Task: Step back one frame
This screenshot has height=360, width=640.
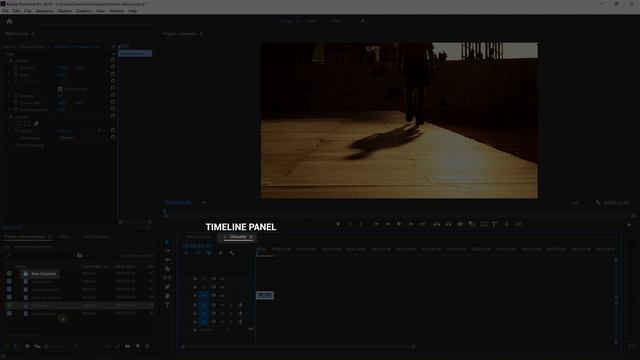Action: pyautogui.click(x=388, y=224)
